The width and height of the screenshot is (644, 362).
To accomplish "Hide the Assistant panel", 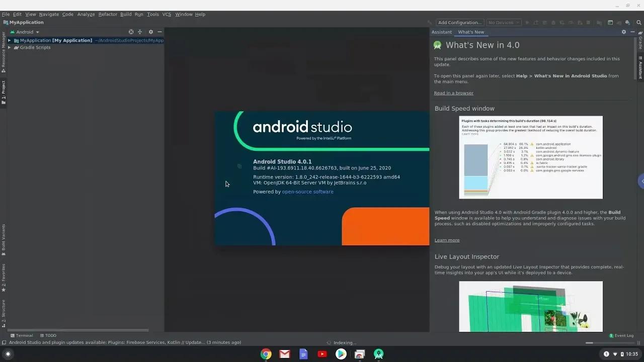I will [x=632, y=32].
